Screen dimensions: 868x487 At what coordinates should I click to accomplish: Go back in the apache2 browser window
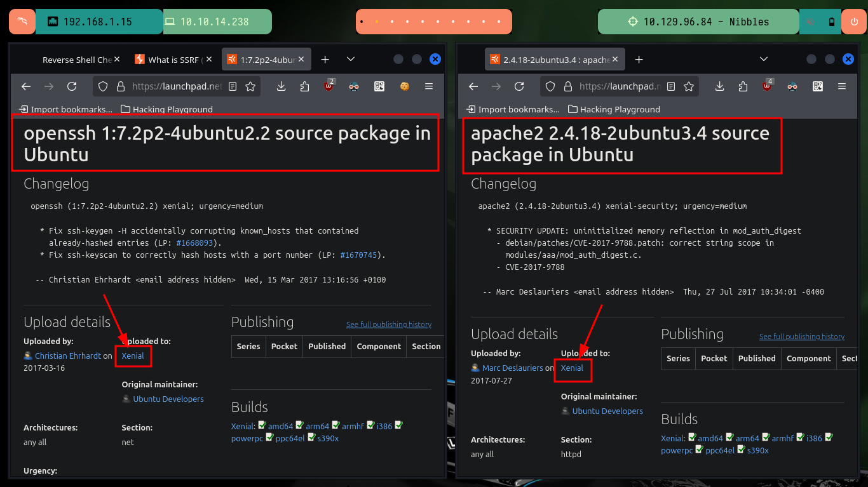[x=473, y=86]
